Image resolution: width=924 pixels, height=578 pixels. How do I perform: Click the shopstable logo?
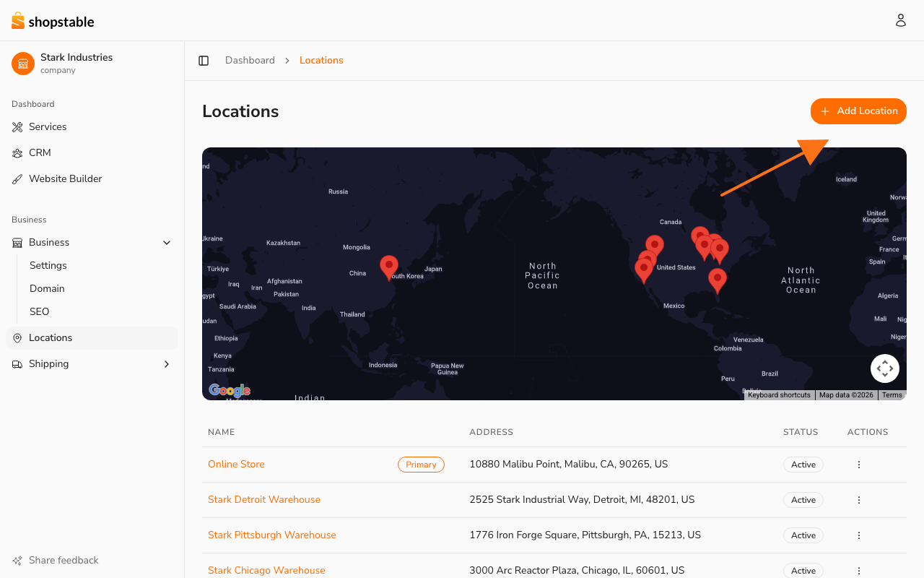[53, 21]
